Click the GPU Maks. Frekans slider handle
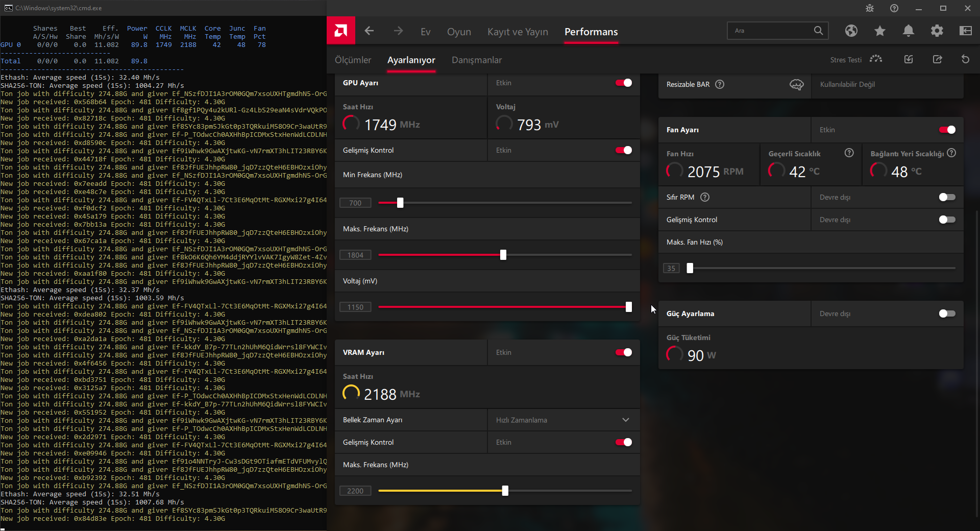980x531 pixels. [503, 255]
